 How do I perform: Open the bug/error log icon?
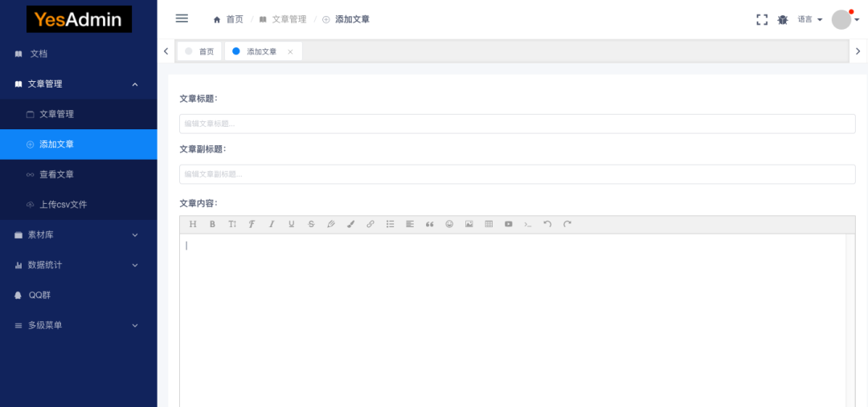pyautogui.click(x=782, y=19)
